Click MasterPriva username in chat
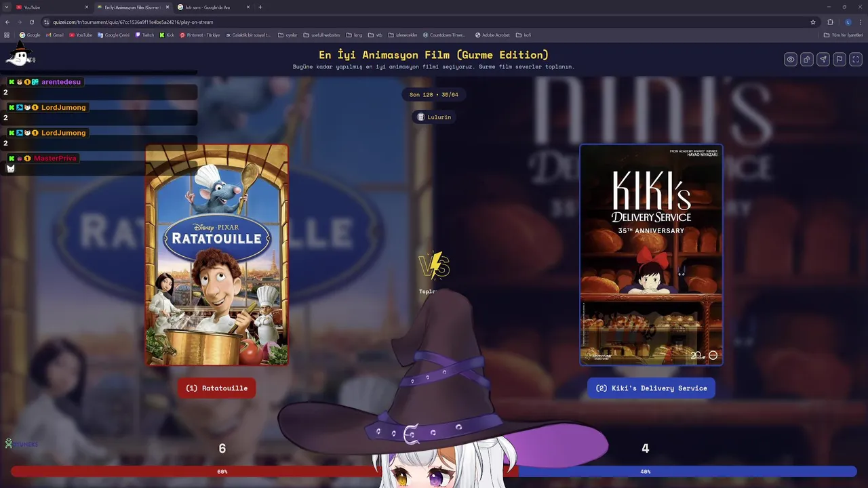The height and width of the screenshot is (488, 868). (x=56, y=159)
